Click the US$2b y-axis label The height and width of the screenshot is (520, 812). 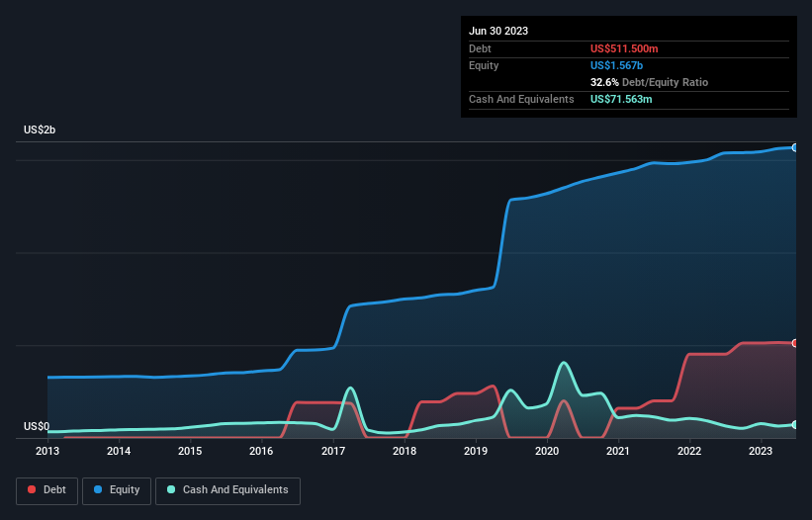coord(40,130)
